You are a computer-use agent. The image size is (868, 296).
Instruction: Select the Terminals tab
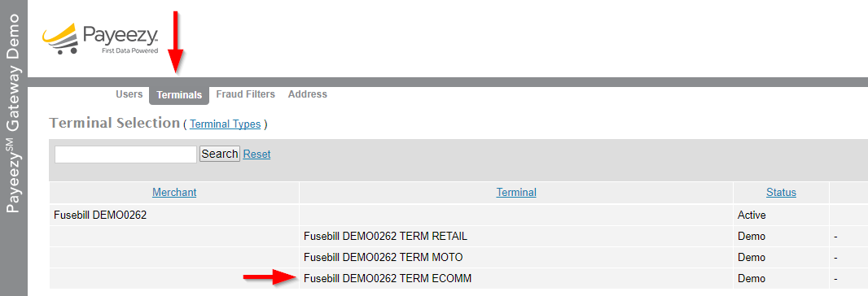179,95
